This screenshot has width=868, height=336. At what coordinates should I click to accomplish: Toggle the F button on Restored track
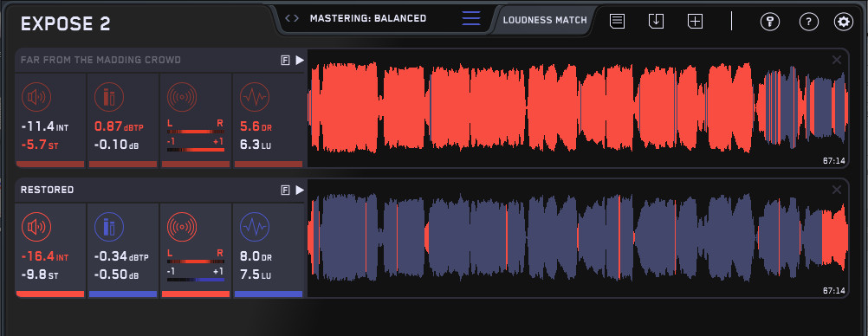[x=285, y=191]
